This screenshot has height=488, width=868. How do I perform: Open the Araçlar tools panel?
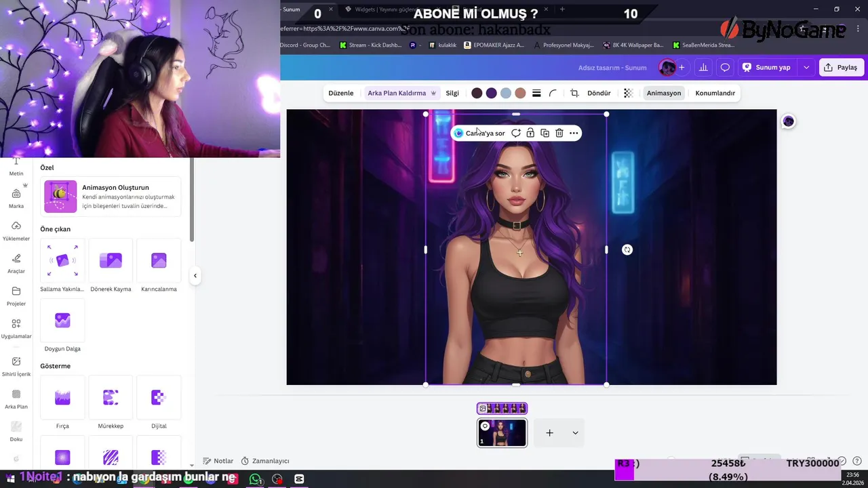point(16,263)
